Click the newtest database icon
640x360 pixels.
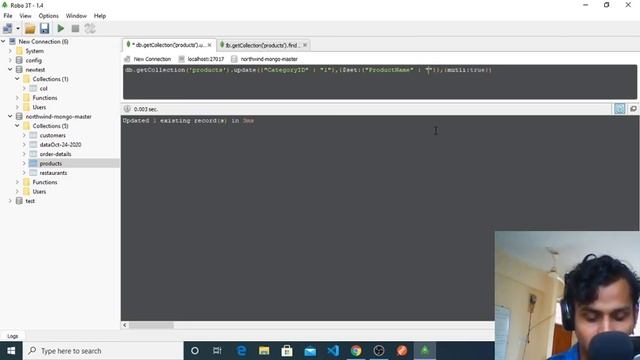[19, 69]
